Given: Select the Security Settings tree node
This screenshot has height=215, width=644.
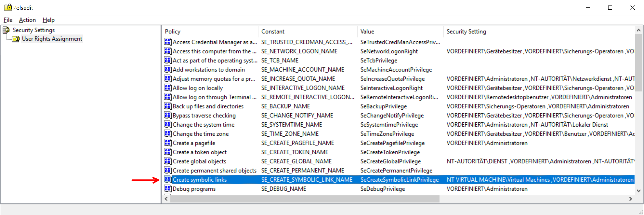Looking at the screenshot, I should point(34,30).
